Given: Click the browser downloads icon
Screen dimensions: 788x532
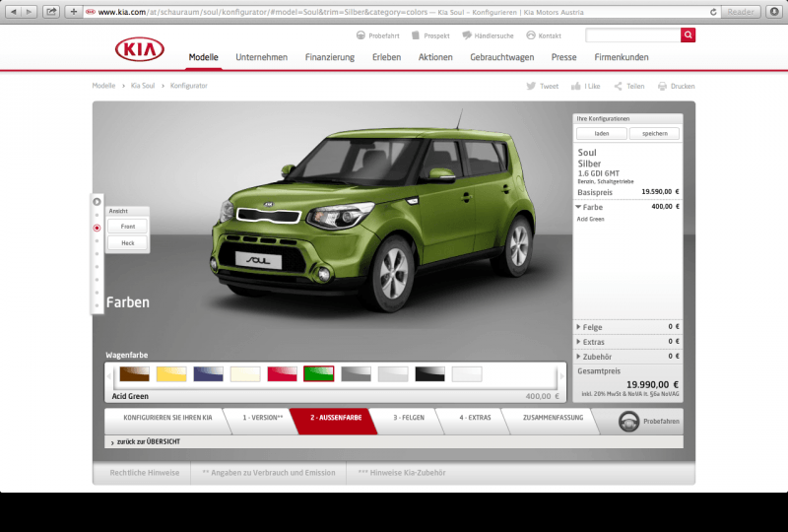Looking at the screenshot, I should 774,12.
